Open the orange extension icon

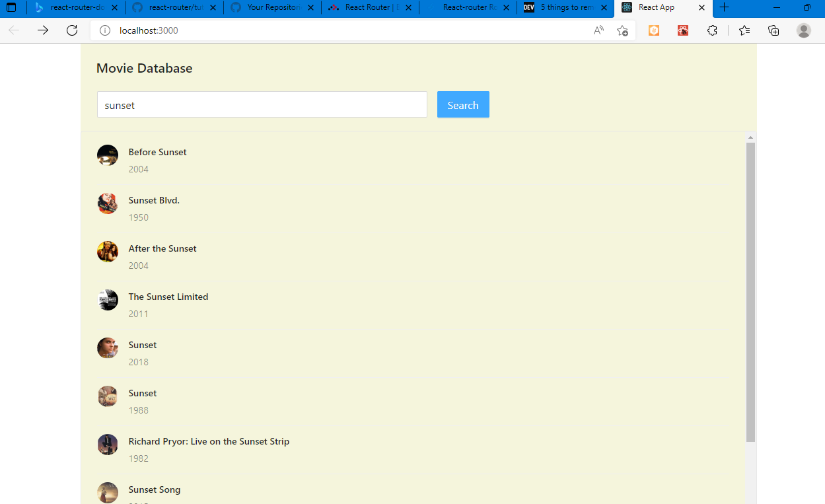click(654, 30)
